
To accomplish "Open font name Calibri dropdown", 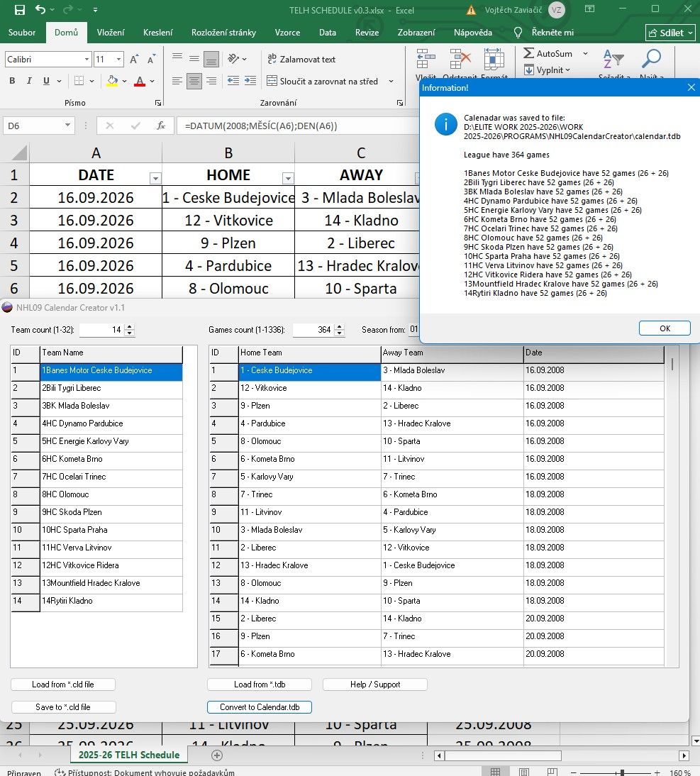I will [87, 60].
